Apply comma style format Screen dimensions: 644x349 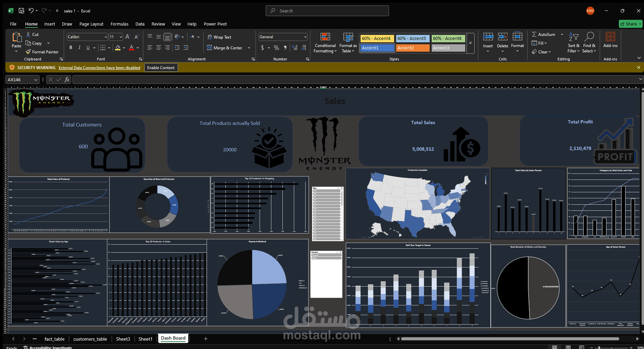click(285, 48)
